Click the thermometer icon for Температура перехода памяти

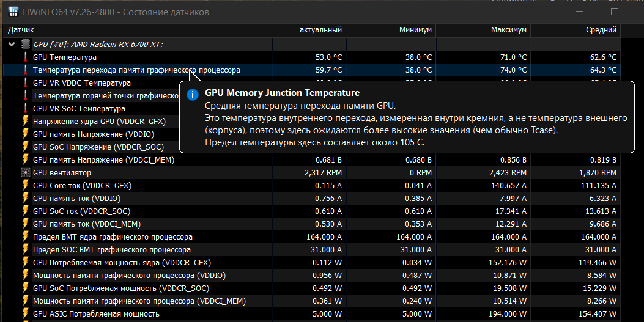(x=26, y=70)
